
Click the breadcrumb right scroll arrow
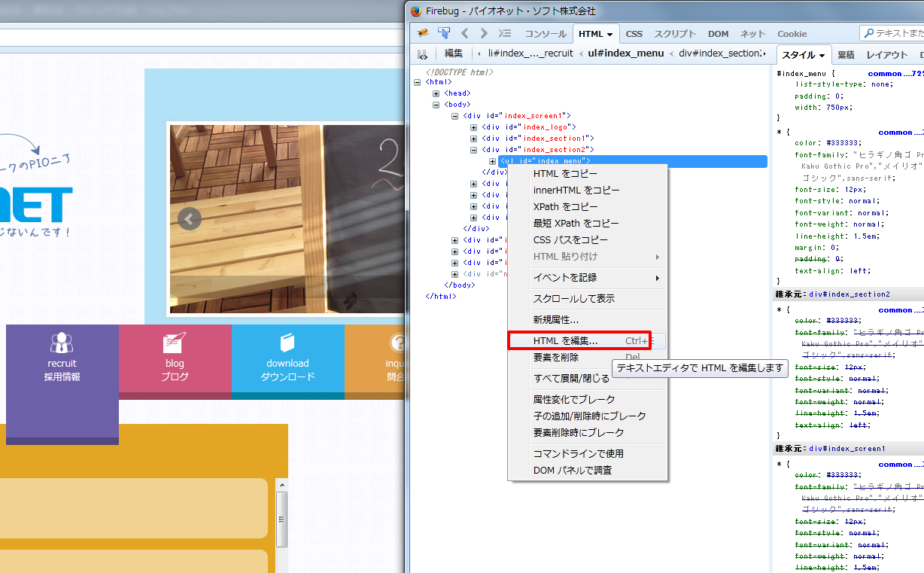[x=763, y=53]
